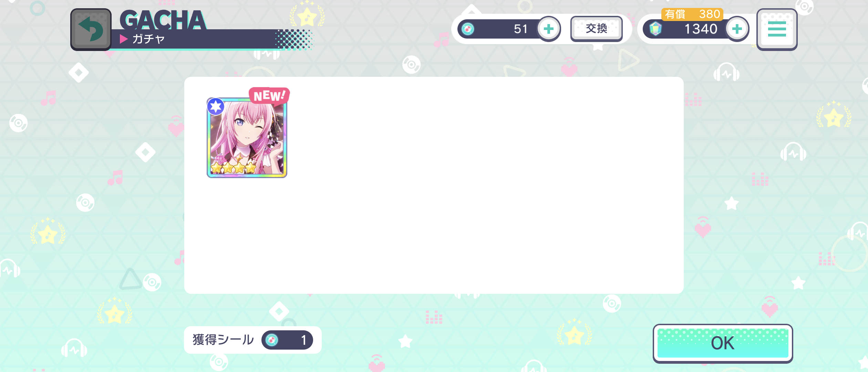
Task: Click the 交換 exchange button
Action: point(596,29)
